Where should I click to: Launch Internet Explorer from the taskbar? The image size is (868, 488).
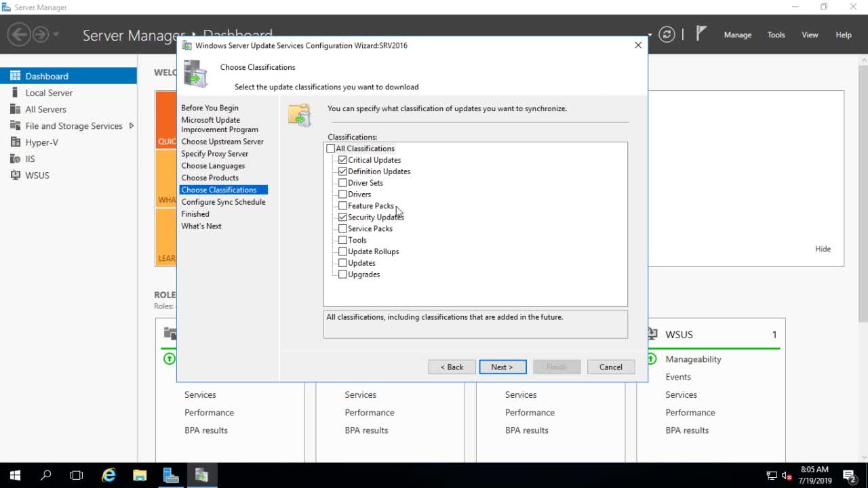[x=108, y=475]
